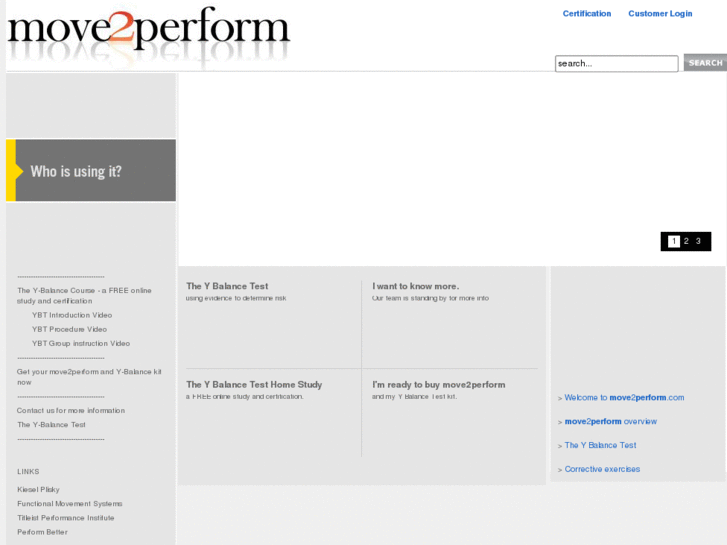Click the SEARCH button
This screenshot has width=727, height=545.
[x=705, y=63]
